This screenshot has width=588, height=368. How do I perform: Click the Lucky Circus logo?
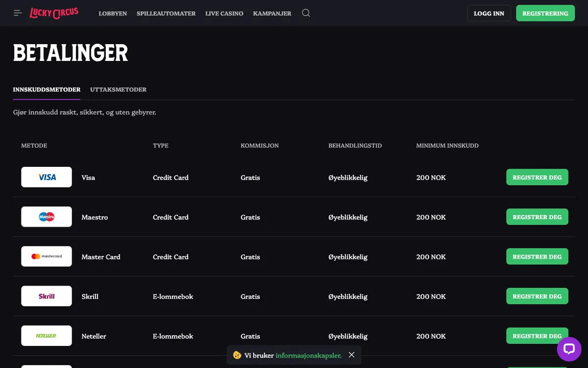tap(54, 13)
